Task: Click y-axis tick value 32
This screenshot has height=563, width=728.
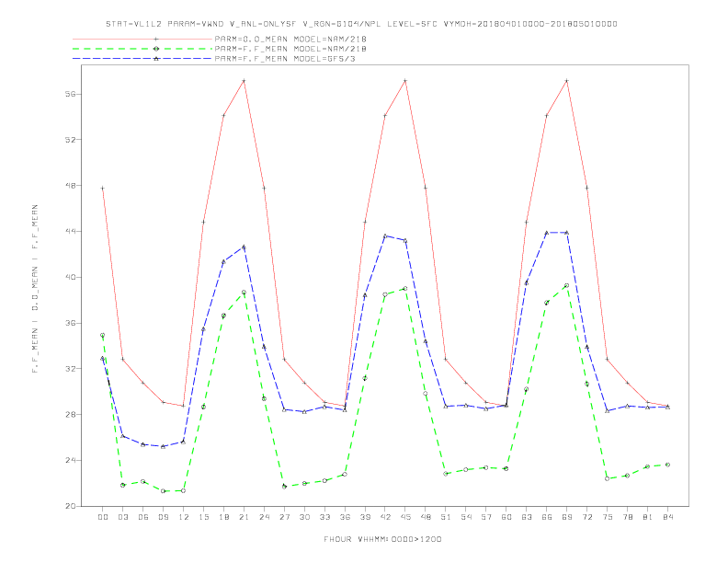Action: 70,369
